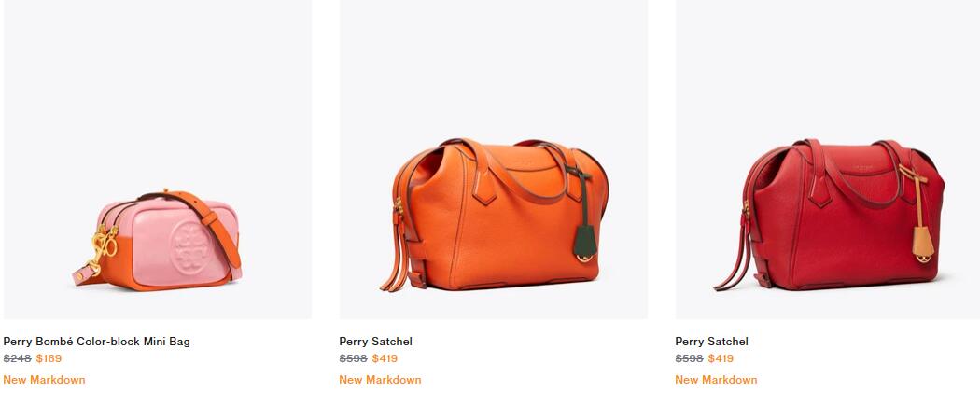Image resolution: width=980 pixels, height=406 pixels.
Task: Click the $169 sale price
Action: click(x=49, y=358)
